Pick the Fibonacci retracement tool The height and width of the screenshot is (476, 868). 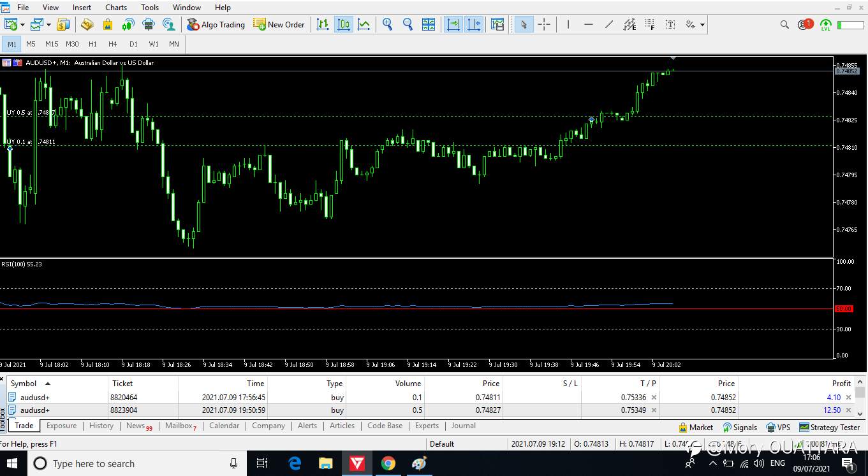(650, 25)
